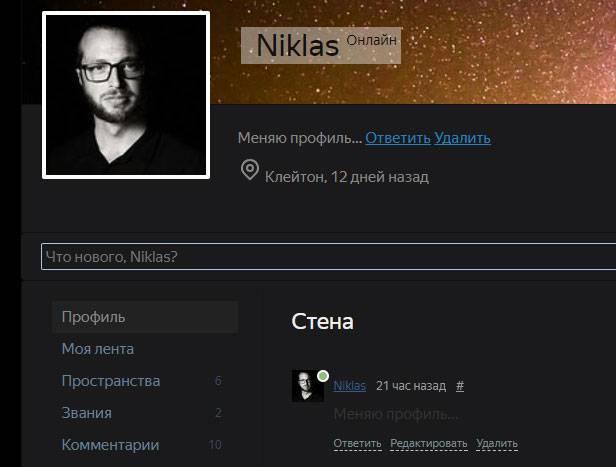Click the Онлайн status label

[x=372, y=40]
